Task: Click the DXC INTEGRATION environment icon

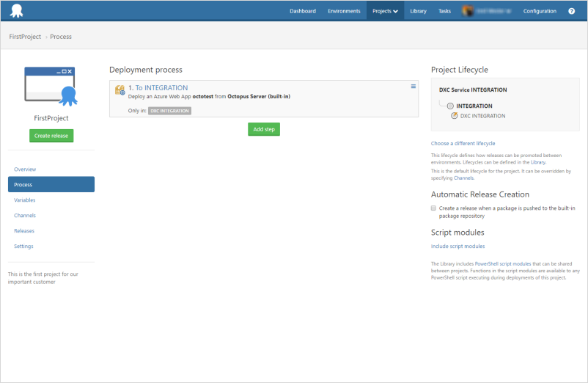Action: pos(455,116)
